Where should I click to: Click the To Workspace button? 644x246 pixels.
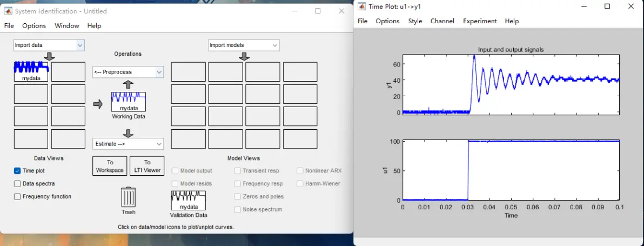click(x=110, y=166)
